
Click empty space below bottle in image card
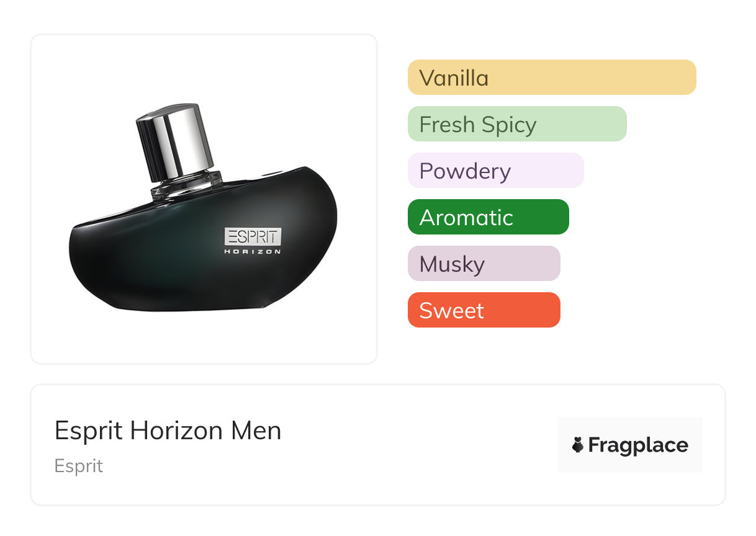[204, 338]
